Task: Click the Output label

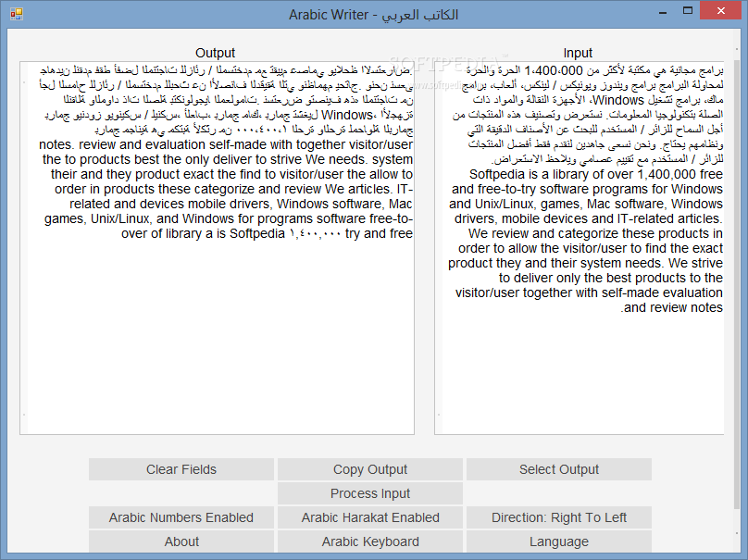Action: [x=215, y=53]
